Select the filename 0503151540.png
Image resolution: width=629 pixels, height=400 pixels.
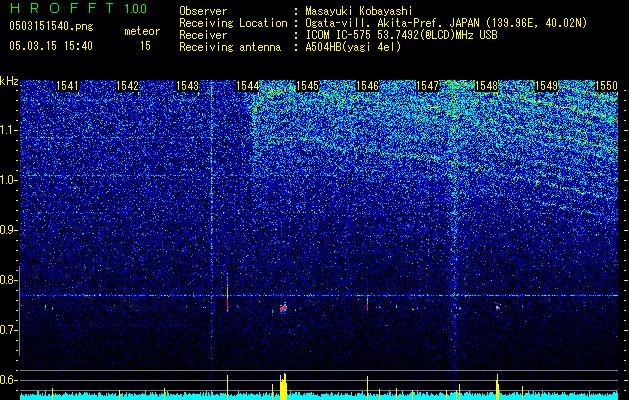[51, 26]
